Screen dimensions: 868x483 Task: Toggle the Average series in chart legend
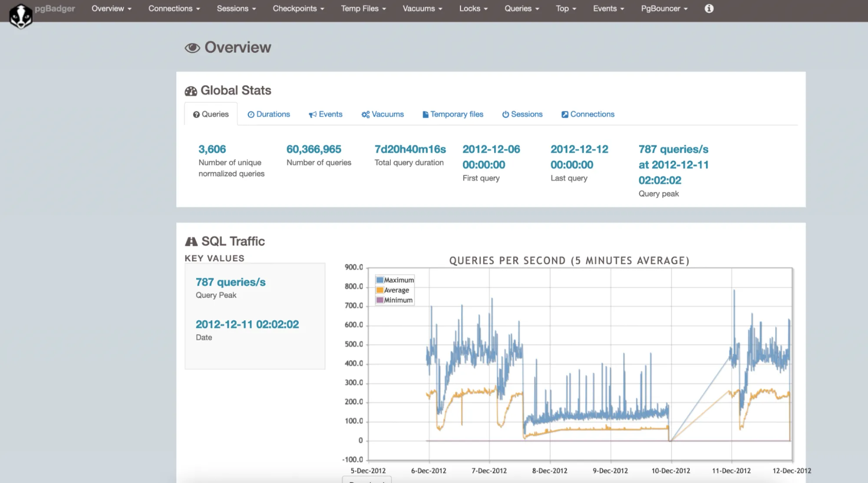[396, 290]
